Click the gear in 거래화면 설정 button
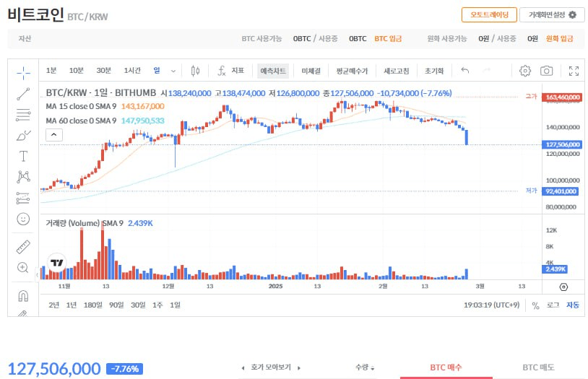Screen dimensions: 588x379 572,14
